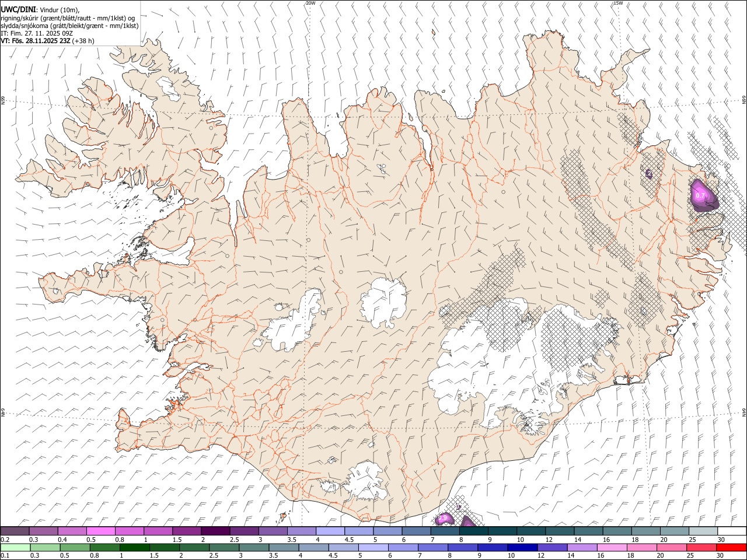Select the 'IT: Fim. 27. 11. 2025 09Z' line
Viewport: 747px width, 560px height.
[37, 33]
